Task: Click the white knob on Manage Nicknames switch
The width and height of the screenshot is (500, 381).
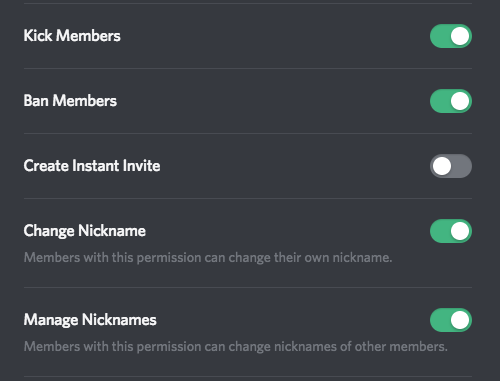Action: [x=460, y=320]
